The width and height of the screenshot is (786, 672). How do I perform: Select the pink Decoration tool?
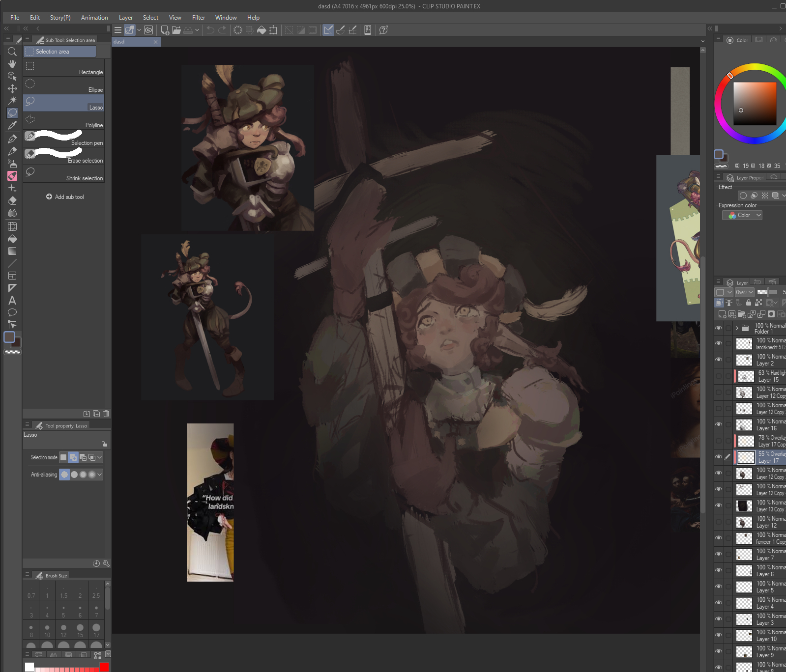pyautogui.click(x=12, y=176)
